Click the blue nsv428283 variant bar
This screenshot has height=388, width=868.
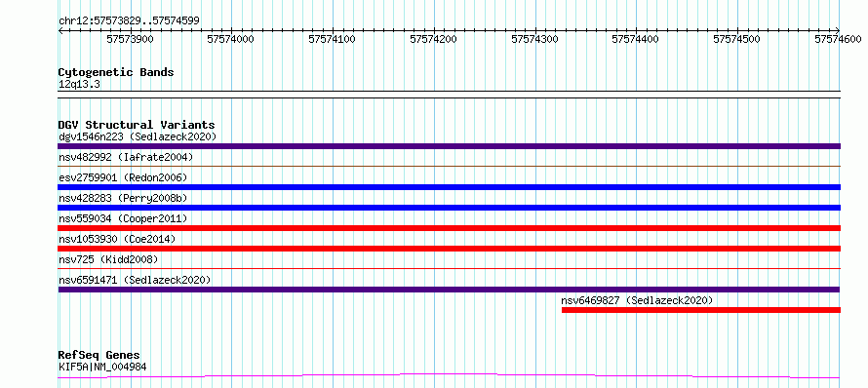point(449,208)
